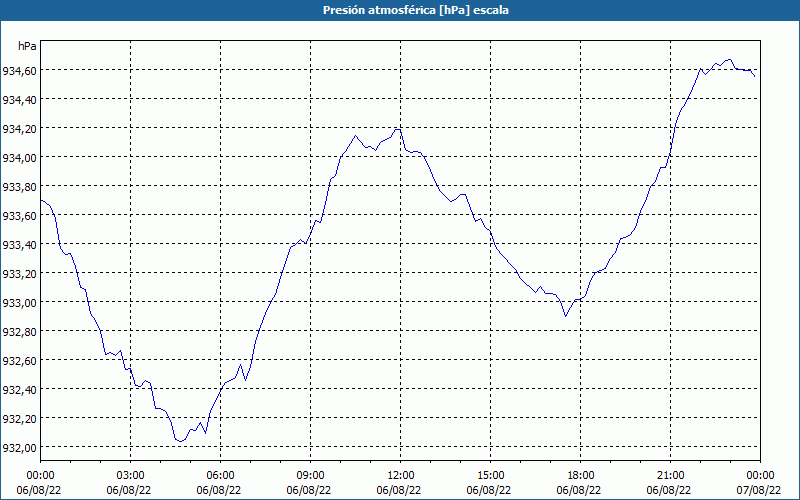Select the y-axis value "932,20"
Image resolution: width=800 pixels, height=500 pixels.
pos(19,419)
